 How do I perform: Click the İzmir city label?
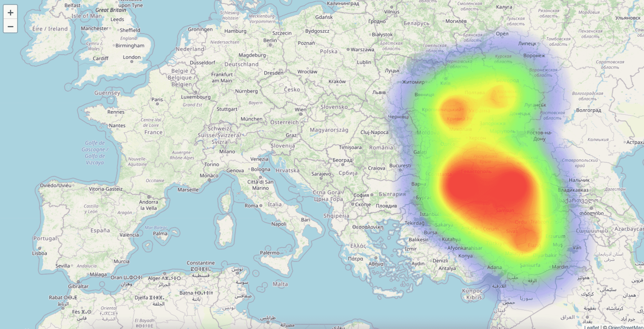click(x=411, y=249)
